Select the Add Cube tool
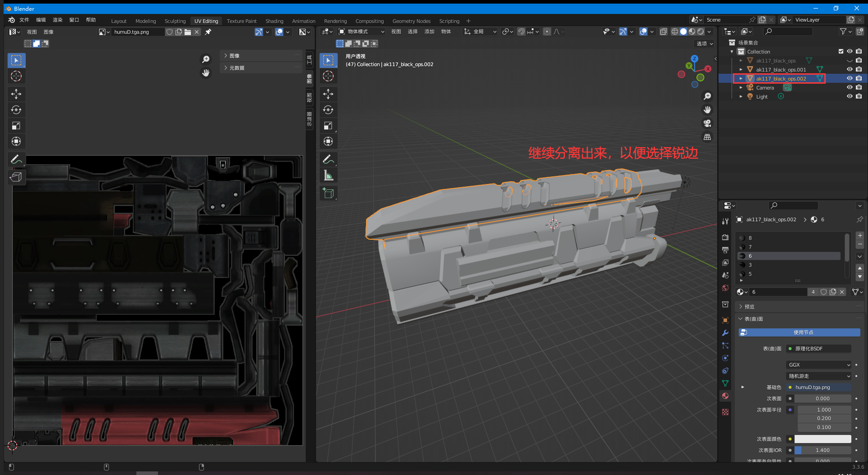Screen dimensions: 868x475 (x=328, y=193)
